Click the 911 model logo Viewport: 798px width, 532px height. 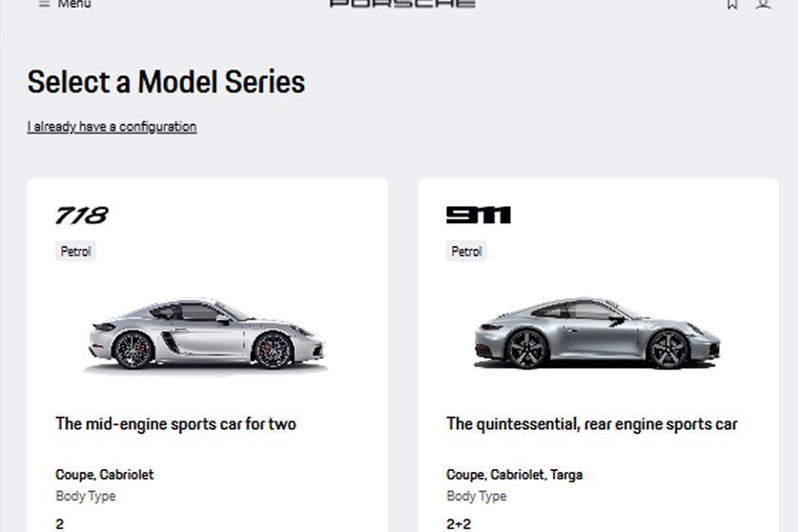click(x=479, y=215)
